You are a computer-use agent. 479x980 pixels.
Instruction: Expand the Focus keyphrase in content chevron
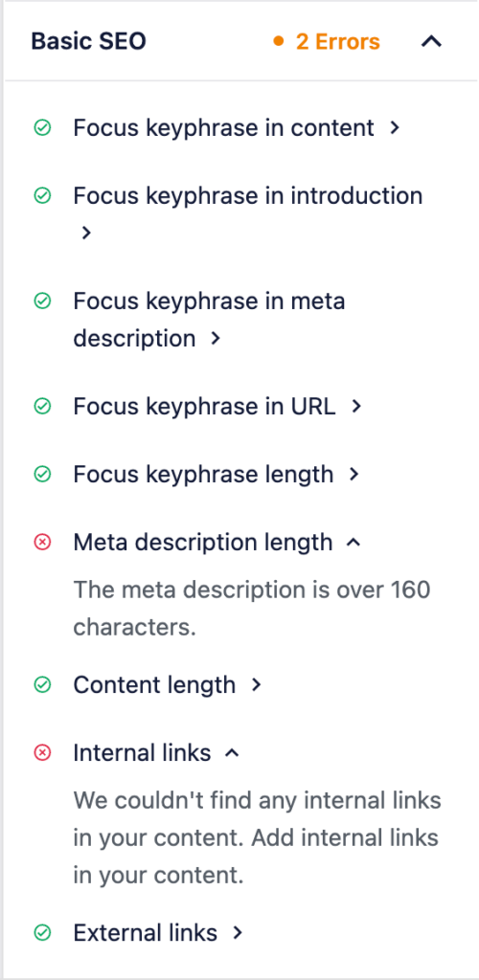[394, 128]
